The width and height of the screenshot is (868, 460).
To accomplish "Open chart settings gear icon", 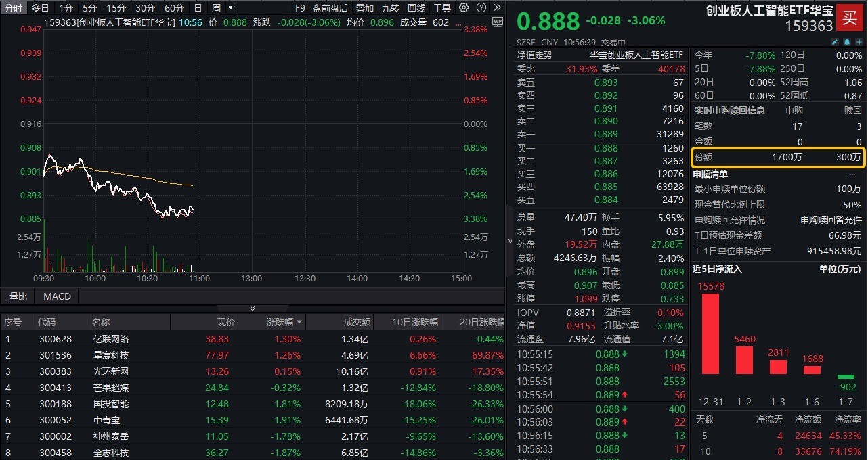I will (464, 8).
